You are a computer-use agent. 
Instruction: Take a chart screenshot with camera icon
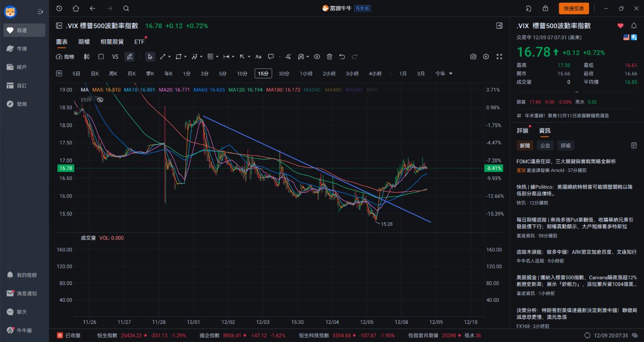pos(473,57)
